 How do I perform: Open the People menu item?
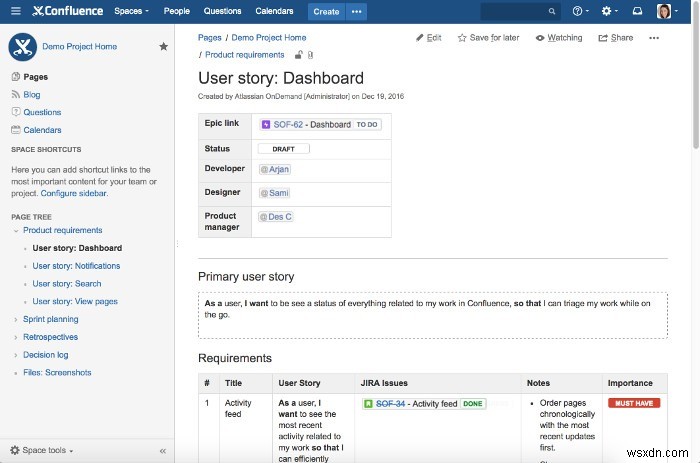[177, 11]
